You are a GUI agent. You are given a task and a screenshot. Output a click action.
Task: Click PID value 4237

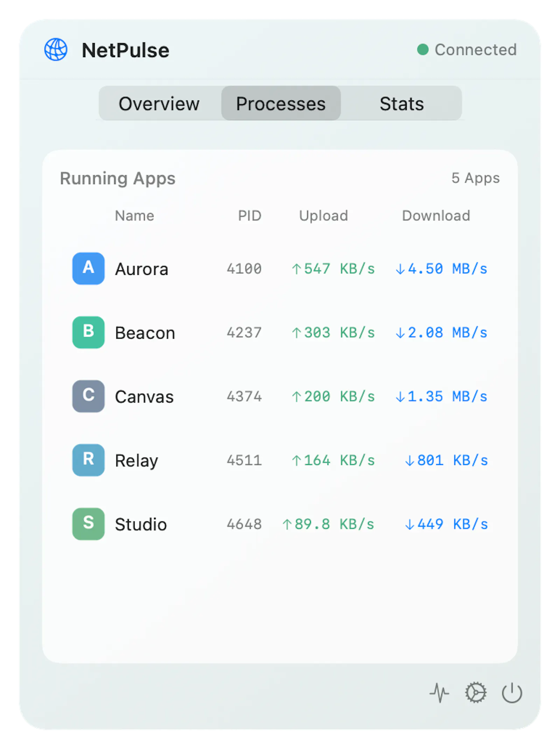[x=244, y=333]
